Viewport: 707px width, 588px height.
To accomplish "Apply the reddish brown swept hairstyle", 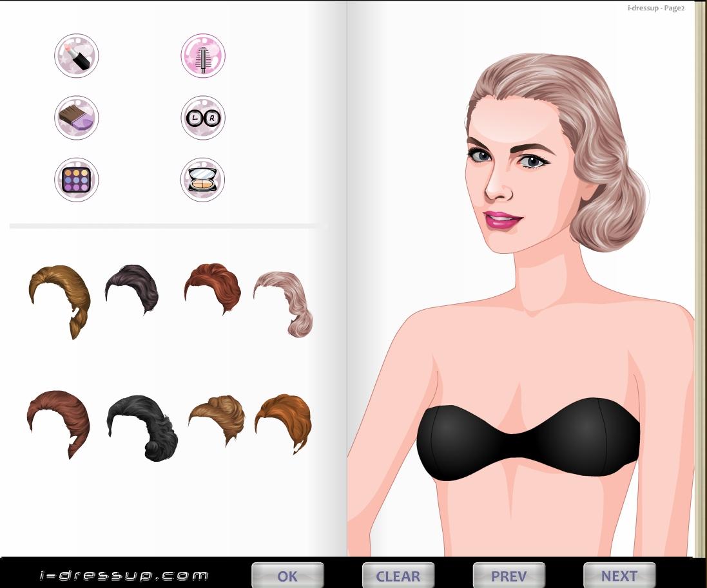I will pyautogui.click(x=59, y=421).
